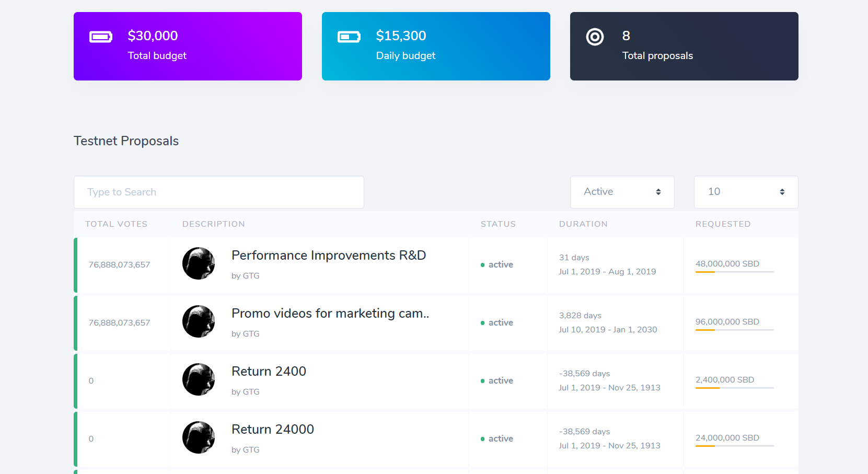
Task: Click 'by GTG' under Return 24000
Action: [246, 449]
